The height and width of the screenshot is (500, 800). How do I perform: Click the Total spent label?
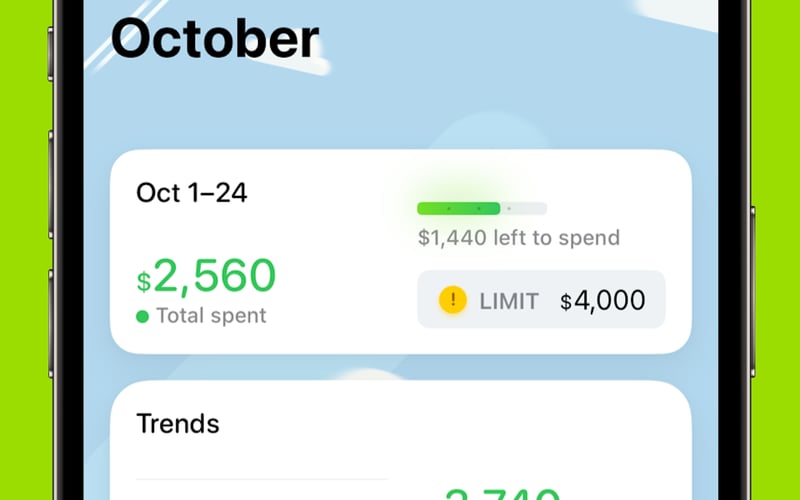[x=212, y=316]
